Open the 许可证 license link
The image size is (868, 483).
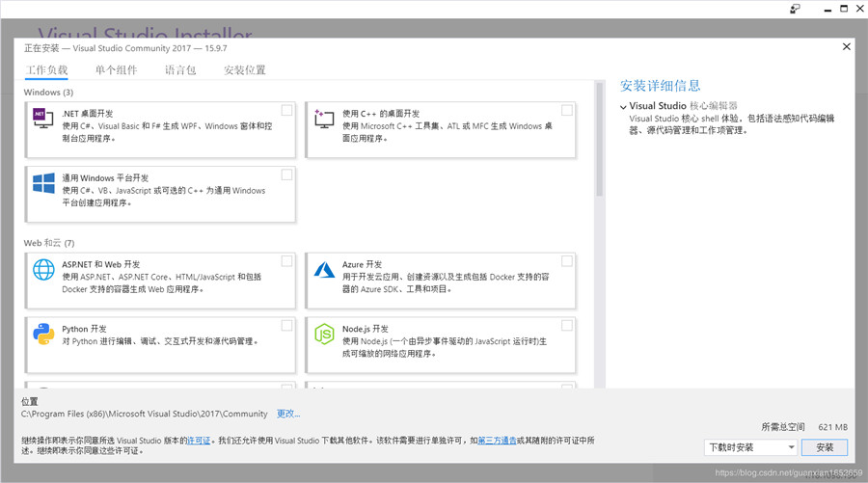click(199, 441)
